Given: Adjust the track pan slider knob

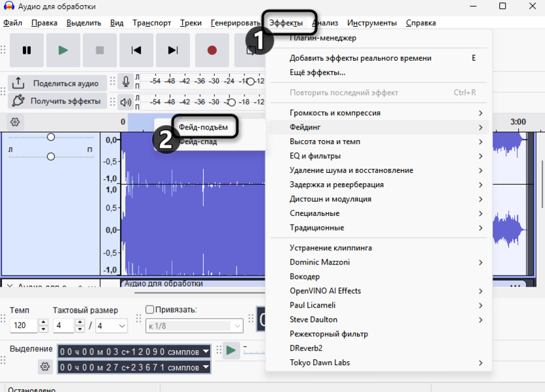Looking at the screenshot, I should [50, 156].
